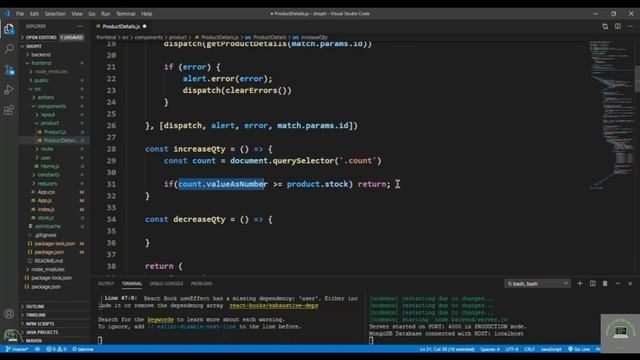Click the JavaScript language mode in status bar

(551, 349)
